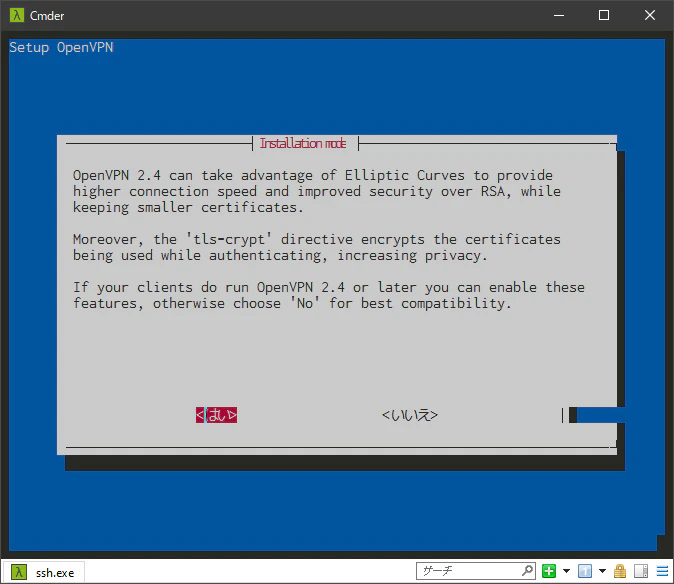Select the <いいえ> (No) button
This screenshot has width=674, height=584.
coord(410,415)
